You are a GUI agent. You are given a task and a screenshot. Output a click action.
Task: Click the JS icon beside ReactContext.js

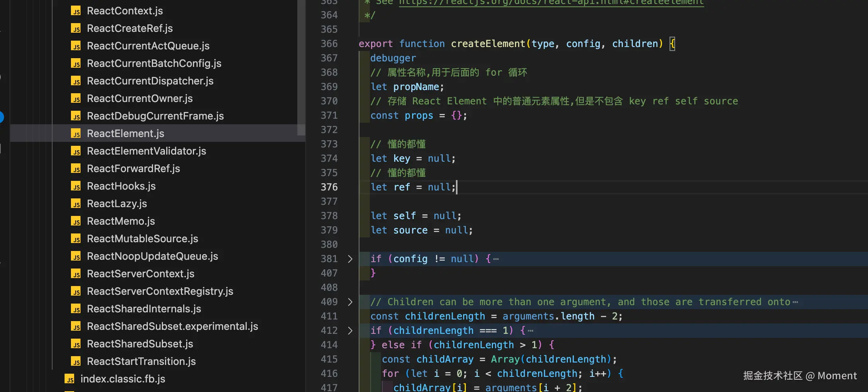pyautogui.click(x=76, y=11)
